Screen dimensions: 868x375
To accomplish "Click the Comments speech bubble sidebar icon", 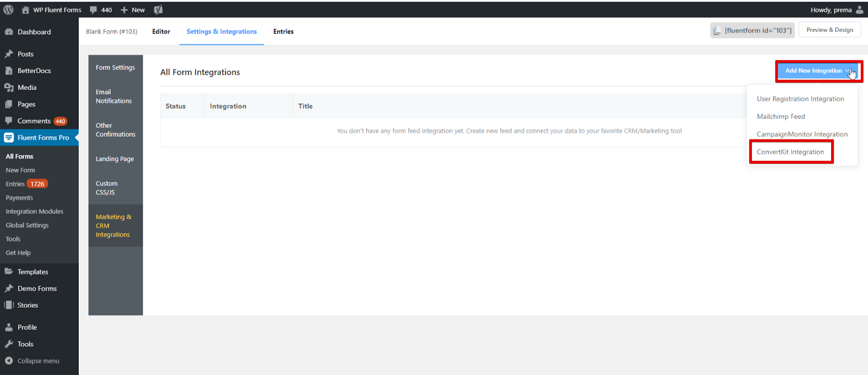I will click(x=9, y=121).
